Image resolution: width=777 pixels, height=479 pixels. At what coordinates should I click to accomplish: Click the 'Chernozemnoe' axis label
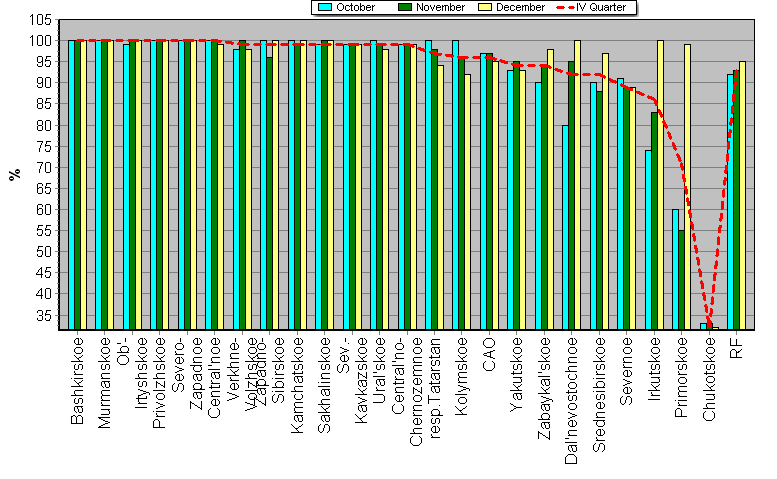pos(416,391)
